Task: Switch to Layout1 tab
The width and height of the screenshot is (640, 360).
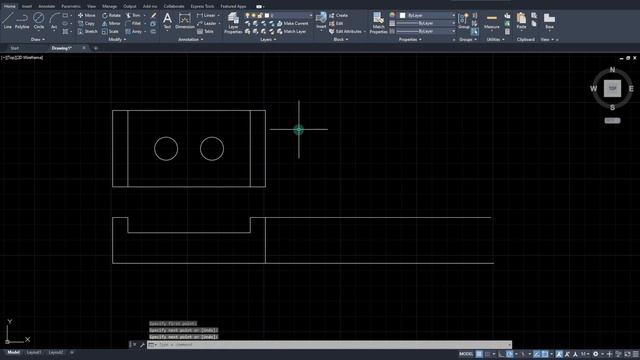Action: point(34,352)
